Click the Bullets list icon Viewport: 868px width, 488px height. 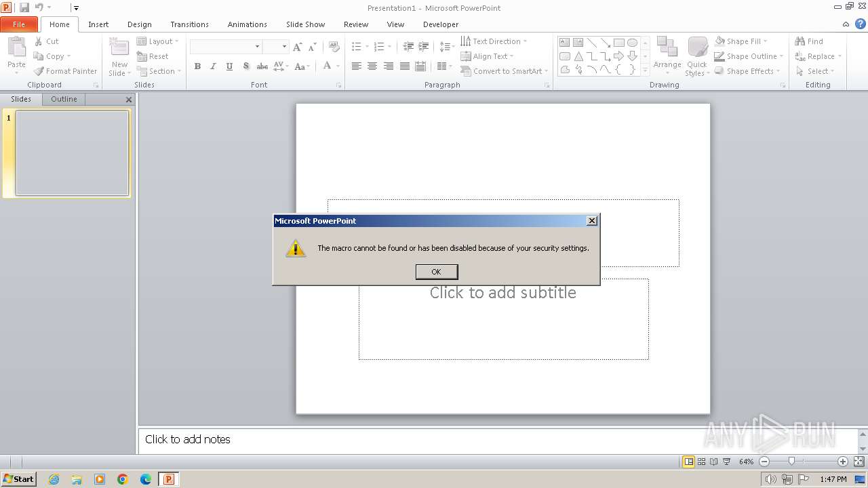tap(357, 47)
